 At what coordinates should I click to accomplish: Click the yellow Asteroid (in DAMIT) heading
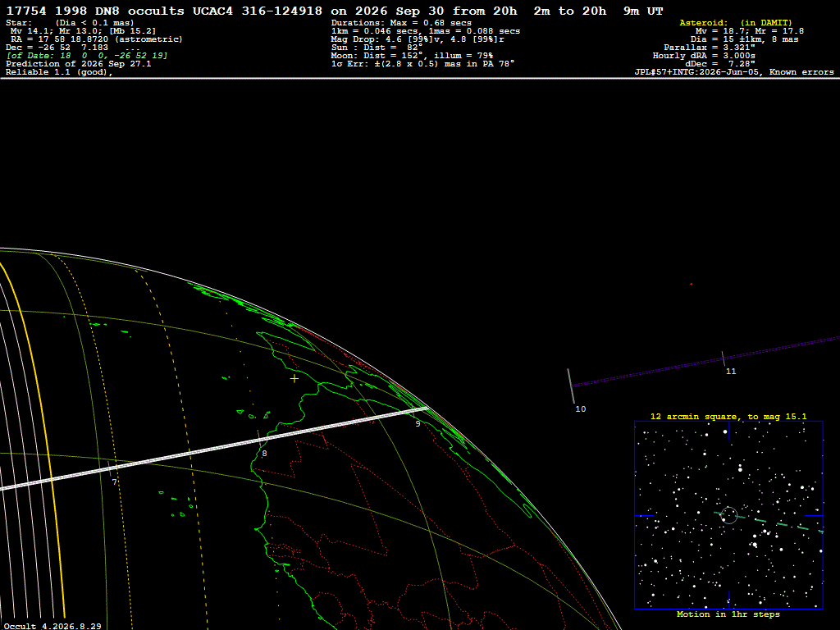tap(736, 22)
